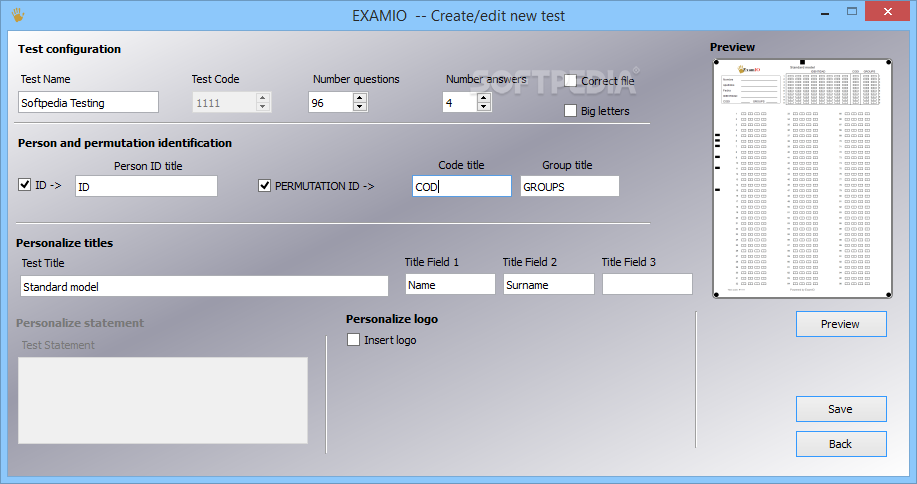This screenshot has height=484, width=917.
Task: Select the empty Title Field 3 box
Action: pyautogui.click(x=647, y=285)
